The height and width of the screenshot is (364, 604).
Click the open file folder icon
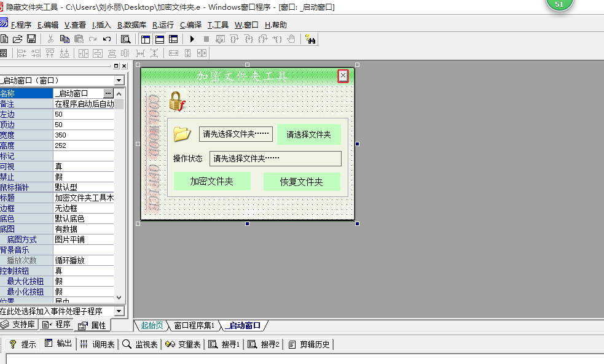click(18, 39)
